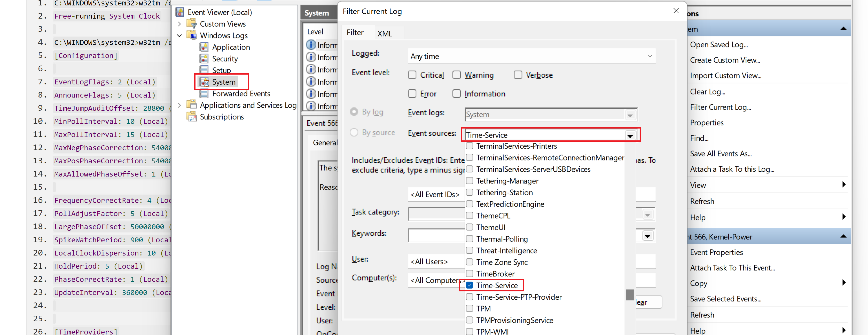Click Clear Log in the Actions pane
This screenshot has width=868, height=335.
coord(707,91)
